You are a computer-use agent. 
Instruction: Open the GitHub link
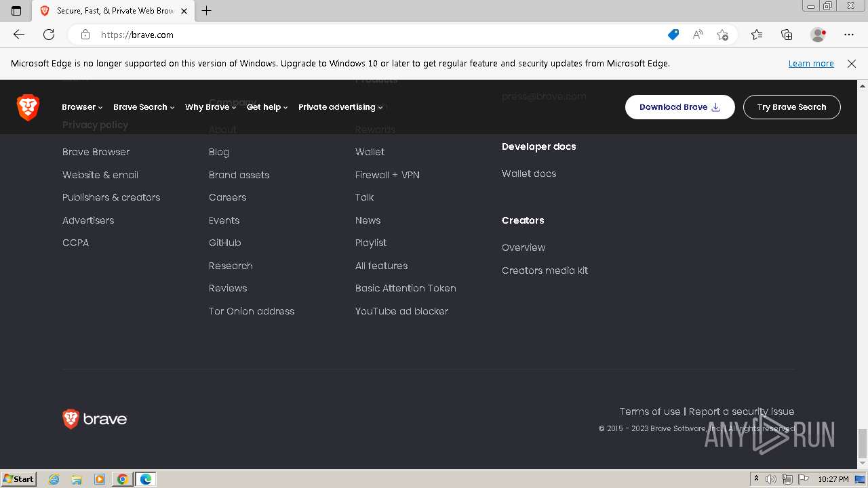pyautogui.click(x=224, y=243)
